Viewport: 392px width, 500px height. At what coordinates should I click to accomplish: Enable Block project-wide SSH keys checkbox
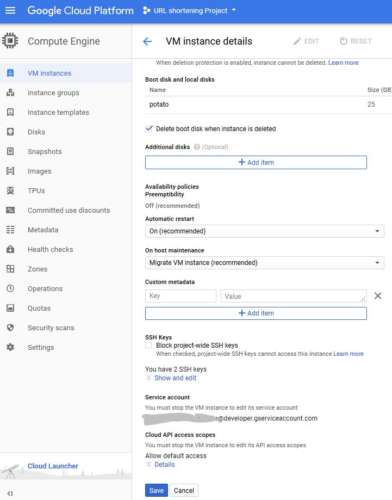[x=149, y=345]
